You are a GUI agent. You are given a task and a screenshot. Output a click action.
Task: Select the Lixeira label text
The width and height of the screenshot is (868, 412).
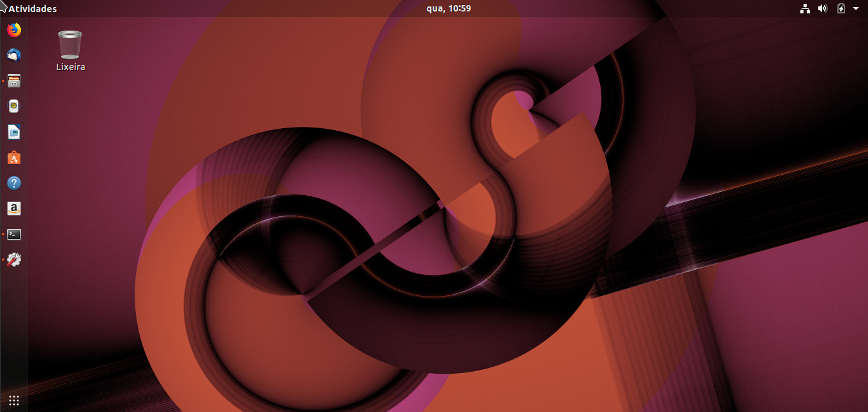coord(70,66)
